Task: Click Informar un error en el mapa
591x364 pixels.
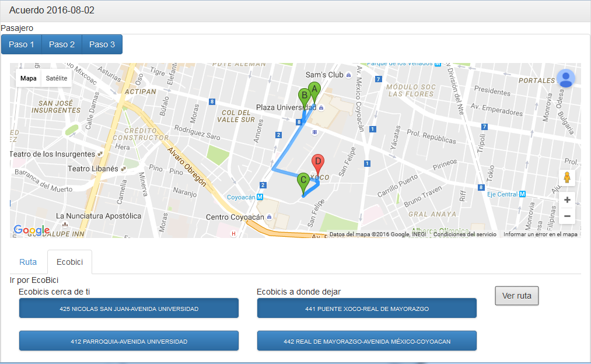Action: tap(540, 235)
